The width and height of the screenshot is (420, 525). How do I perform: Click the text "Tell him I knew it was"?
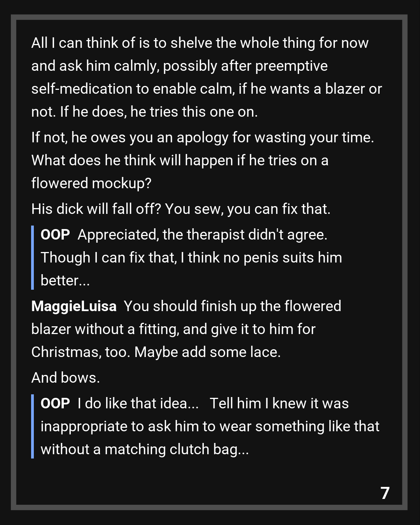coord(279,403)
